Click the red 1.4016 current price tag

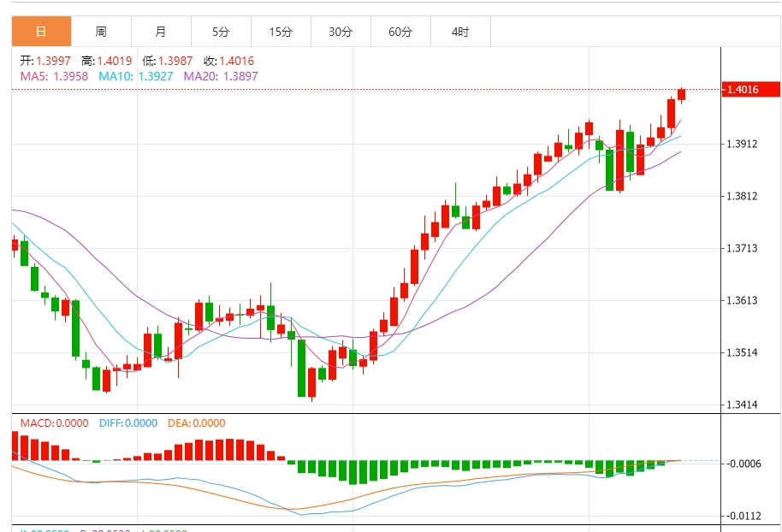751,90
